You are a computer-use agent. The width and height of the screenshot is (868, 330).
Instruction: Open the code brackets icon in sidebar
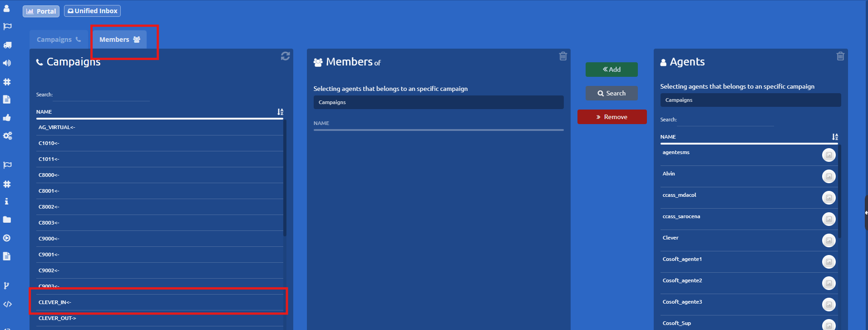click(7, 304)
